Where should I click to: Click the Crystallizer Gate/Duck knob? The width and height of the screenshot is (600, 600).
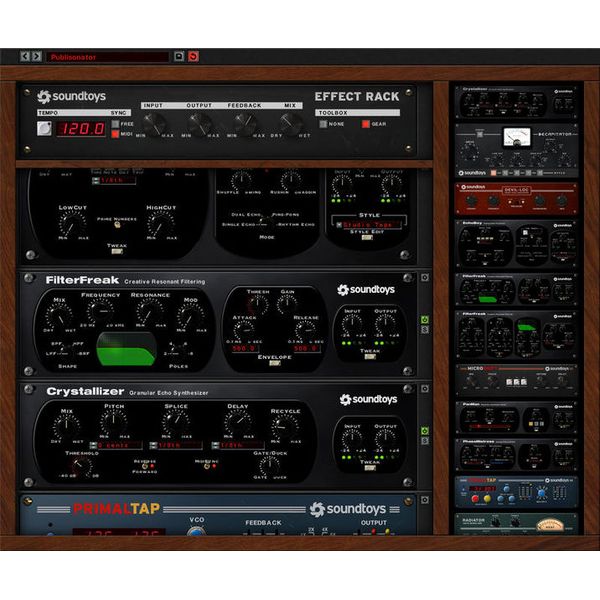[269, 466]
